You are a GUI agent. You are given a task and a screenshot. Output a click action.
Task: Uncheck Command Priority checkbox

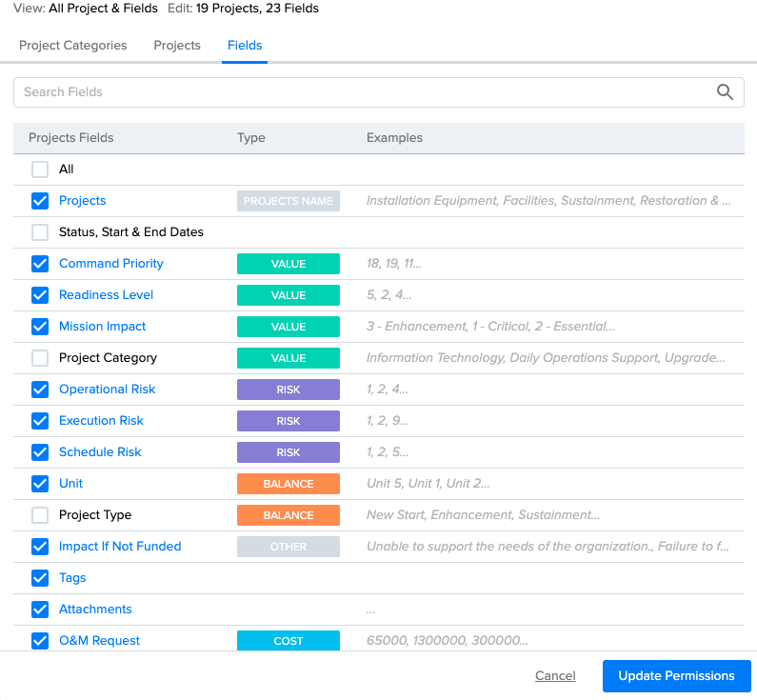(40, 264)
